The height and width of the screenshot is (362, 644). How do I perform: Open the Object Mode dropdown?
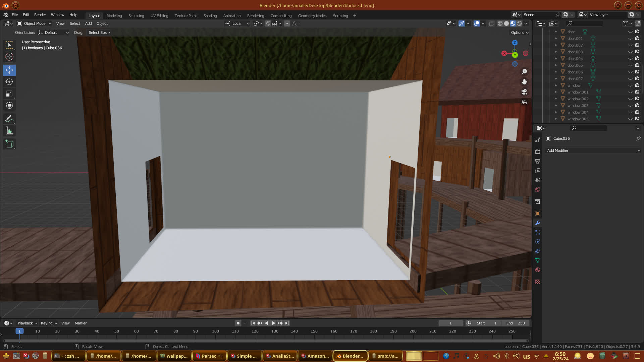(x=34, y=23)
